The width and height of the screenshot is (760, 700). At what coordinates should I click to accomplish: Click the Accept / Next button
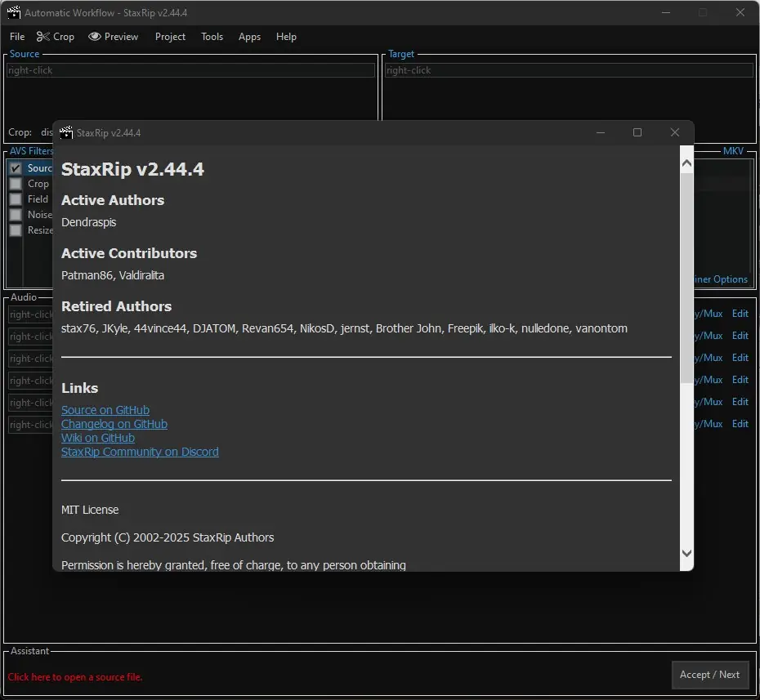tap(709, 675)
